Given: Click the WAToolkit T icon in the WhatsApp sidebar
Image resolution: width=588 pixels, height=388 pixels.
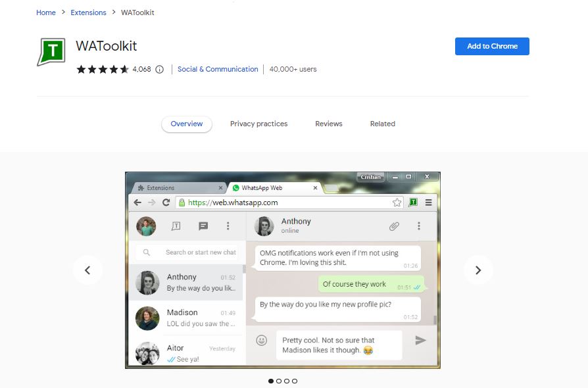Looking at the screenshot, I should click(176, 226).
